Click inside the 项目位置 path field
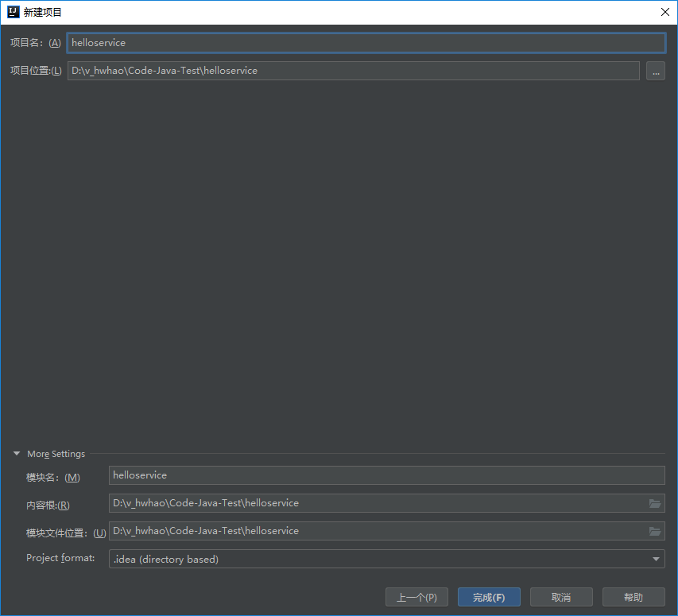The image size is (678, 616). [353, 71]
